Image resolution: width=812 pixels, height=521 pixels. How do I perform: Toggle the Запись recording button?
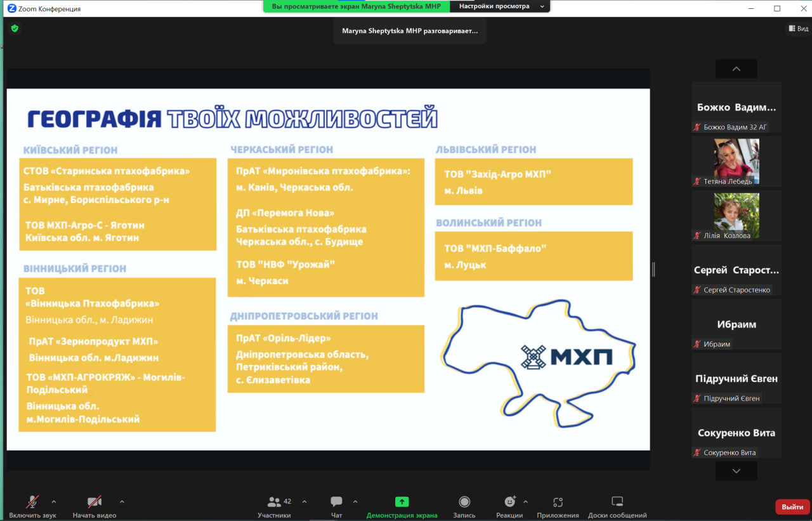click(x=464, y=506)
